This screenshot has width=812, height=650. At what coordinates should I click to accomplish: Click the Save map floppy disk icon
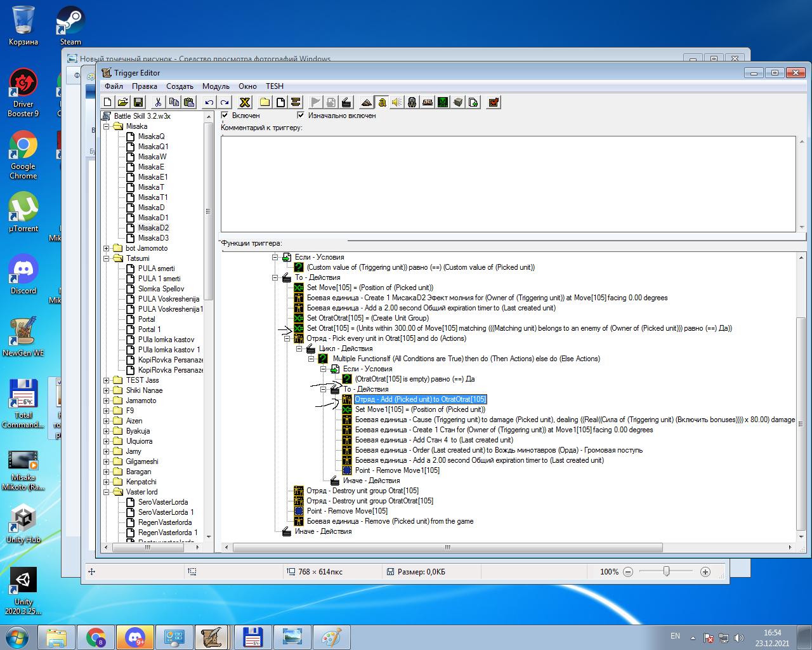click(x=138, y=102)
